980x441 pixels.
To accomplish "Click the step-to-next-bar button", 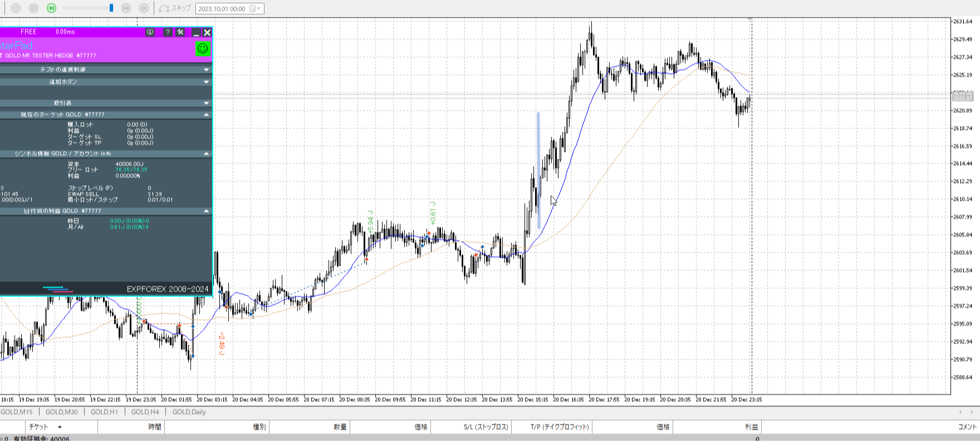I will coord(144,8).
